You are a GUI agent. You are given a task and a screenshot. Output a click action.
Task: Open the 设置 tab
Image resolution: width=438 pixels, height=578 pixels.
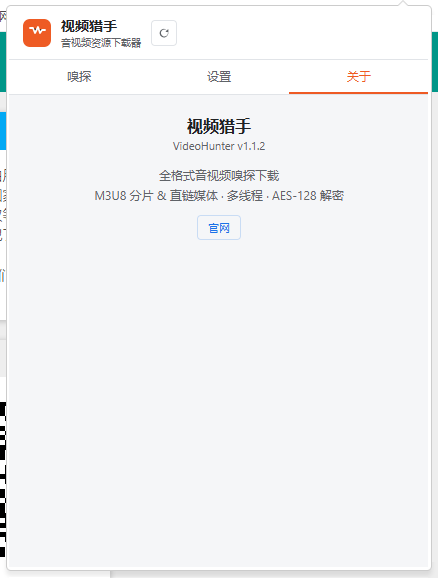pos(219,77)
